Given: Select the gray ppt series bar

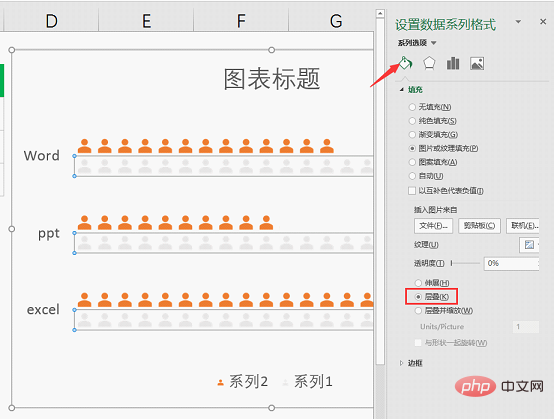Looking at the screenshot, I should (224, 243).
